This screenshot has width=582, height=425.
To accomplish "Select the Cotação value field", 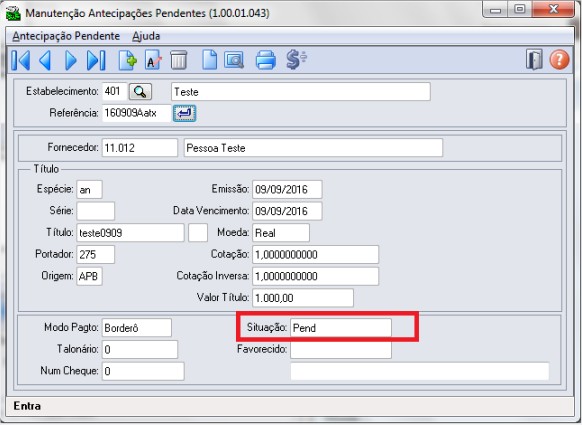I will coord(315,255).
